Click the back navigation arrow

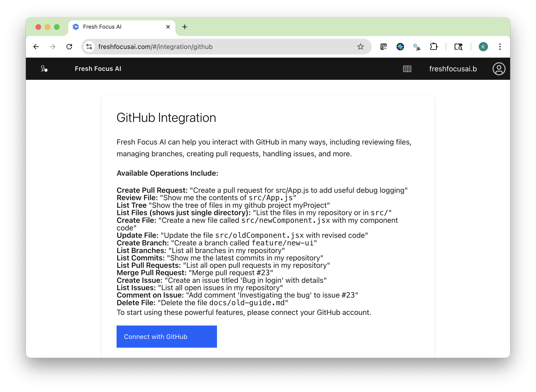point(36,46)
